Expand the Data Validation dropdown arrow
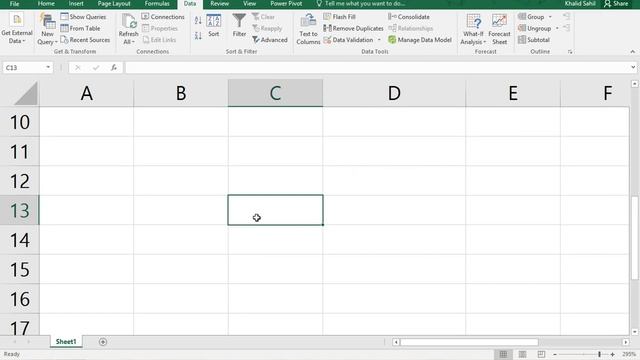The height and width of the screenshot is (360, 640). click(x=379, y=40)
